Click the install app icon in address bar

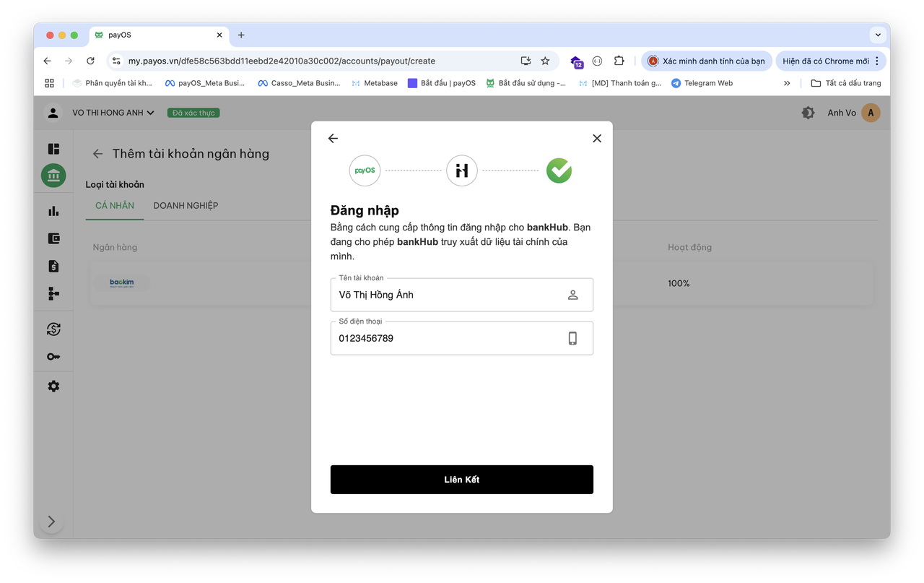(x=526, y=61)
